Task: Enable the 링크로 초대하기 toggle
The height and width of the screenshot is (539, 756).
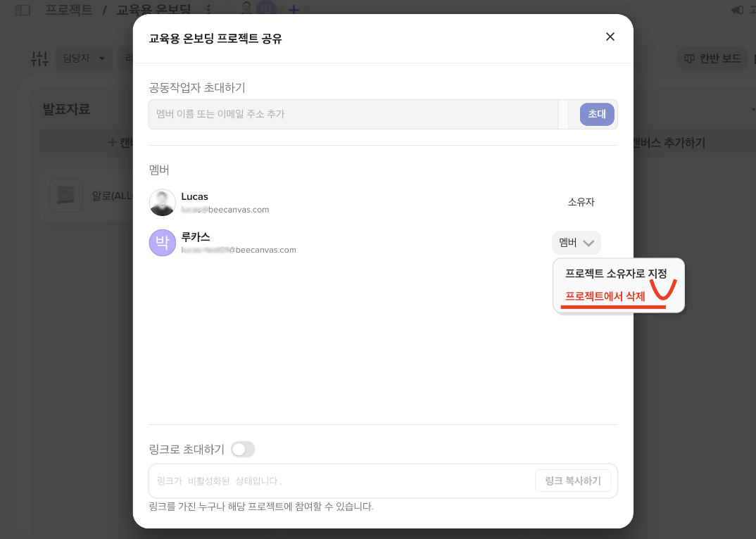Action: 243,449
